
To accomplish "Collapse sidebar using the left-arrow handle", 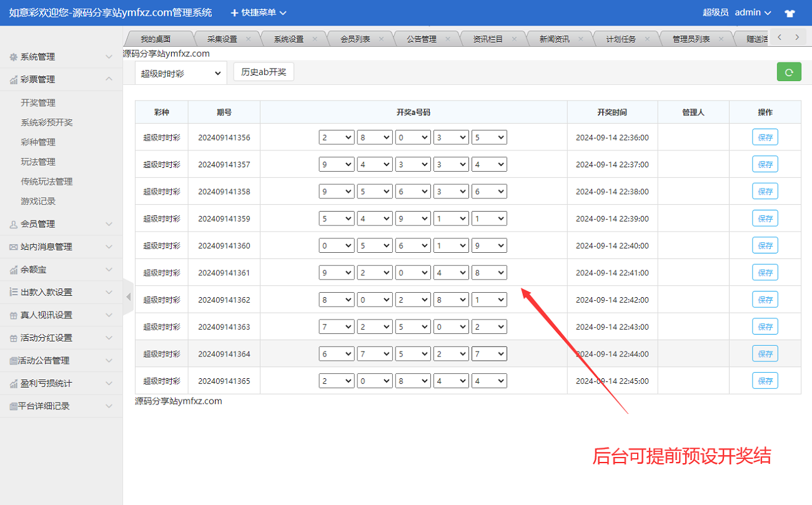I will pyautogui.click(x=128, y=297).
